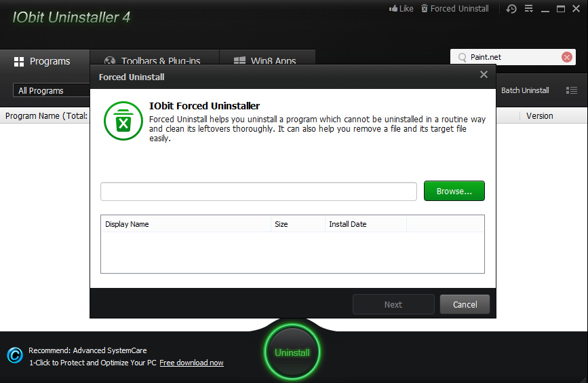Image resolution: width=588 pixels, height=383 pixels.
Task: Click the Install Date column header
Action: [x=366, y=224]
